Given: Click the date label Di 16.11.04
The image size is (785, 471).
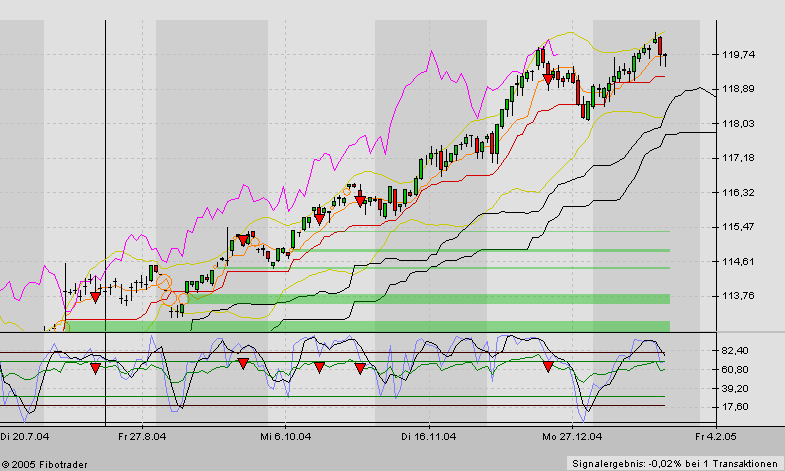Looking at the screenshot, I should [x=429, y=437].
